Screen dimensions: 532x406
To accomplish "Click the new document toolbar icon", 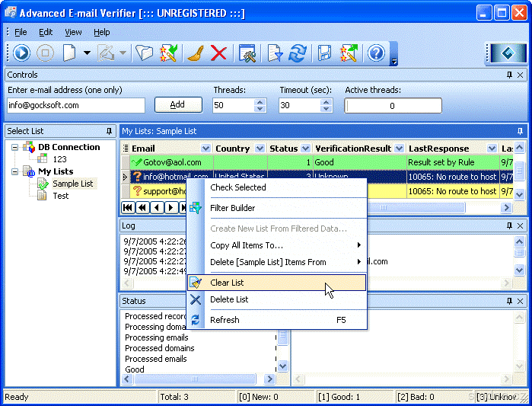I will tap(70, 53).
